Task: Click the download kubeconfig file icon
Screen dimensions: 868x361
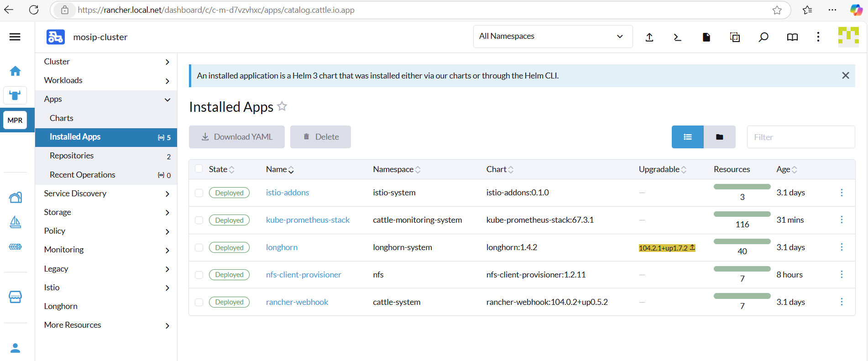Action: click(x=706, y=37)
